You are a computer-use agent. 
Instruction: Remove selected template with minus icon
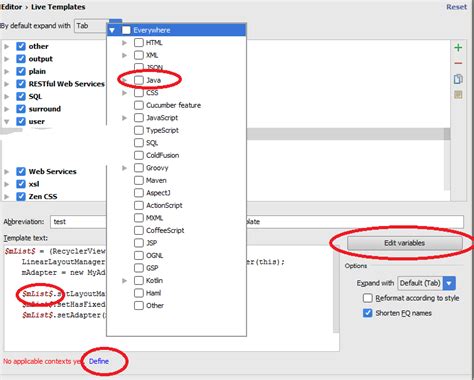(x=458, y=63)
